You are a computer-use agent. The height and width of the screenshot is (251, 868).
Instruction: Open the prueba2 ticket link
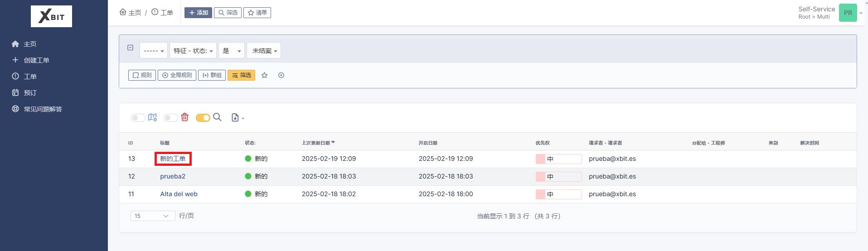click(x=173, y=177)
